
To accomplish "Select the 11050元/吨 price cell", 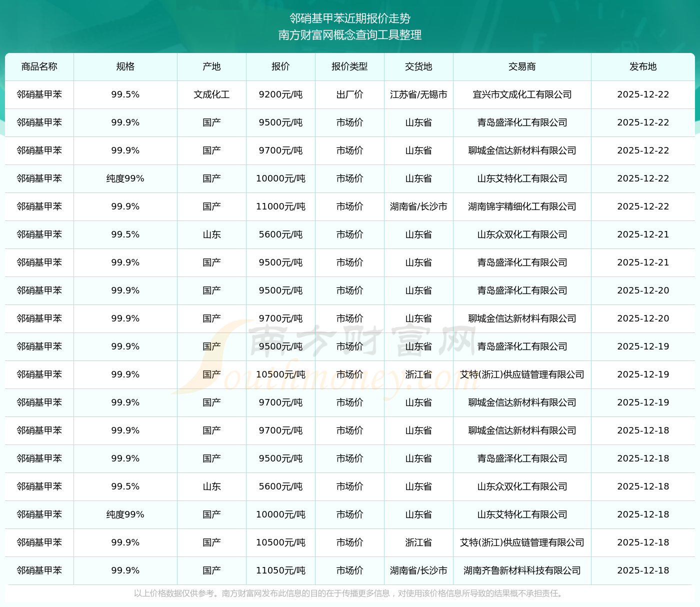I will pyautogui.click(x=280, y=570).
